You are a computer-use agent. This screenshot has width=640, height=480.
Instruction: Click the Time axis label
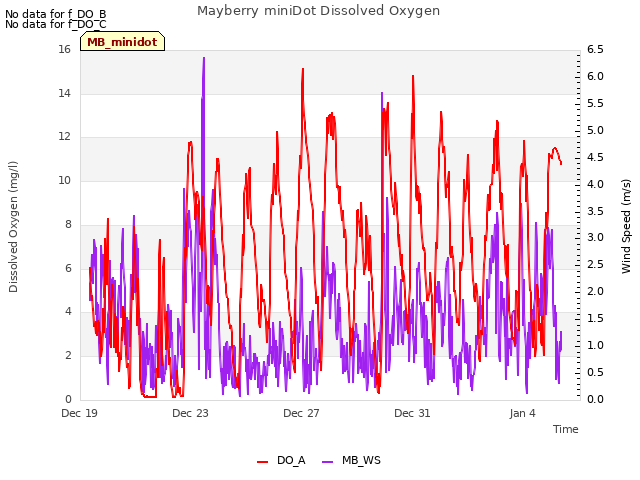pyautogui.click(x=565, y=429)
